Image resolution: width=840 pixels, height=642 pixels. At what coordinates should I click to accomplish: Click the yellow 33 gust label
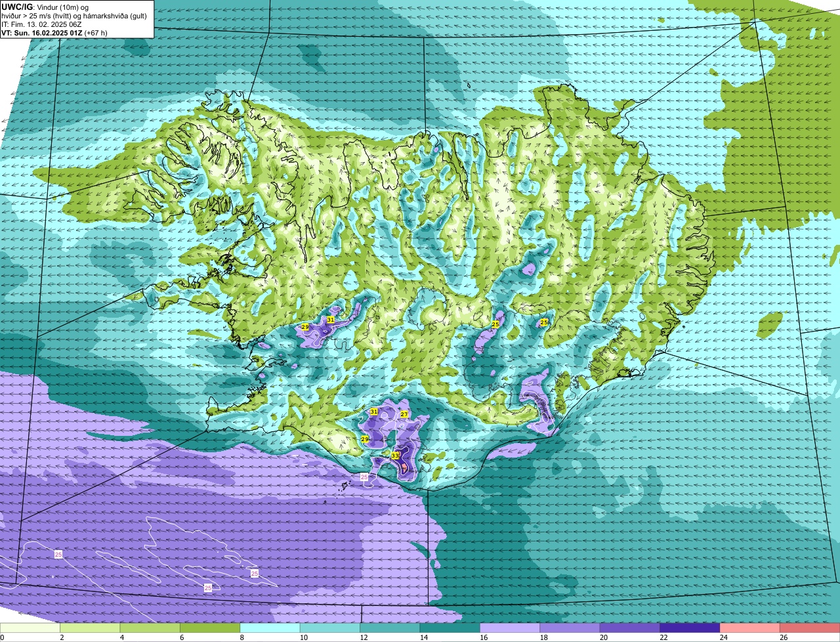395,455
